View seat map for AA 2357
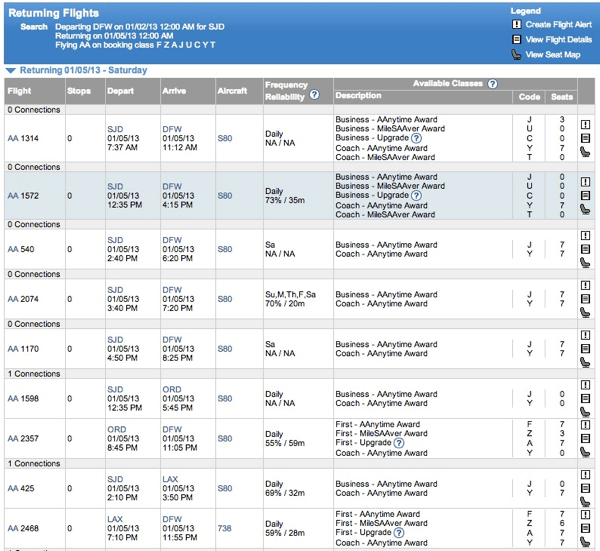This screenshot has width=600, height=551. [585, 452]
